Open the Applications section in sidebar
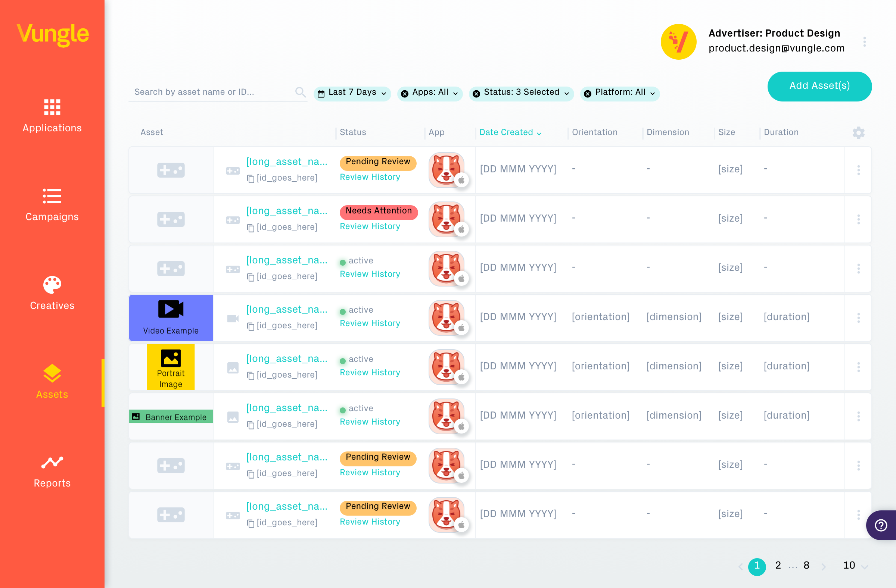The height and width of the screenshot is (588, 896). coord(52,116)
